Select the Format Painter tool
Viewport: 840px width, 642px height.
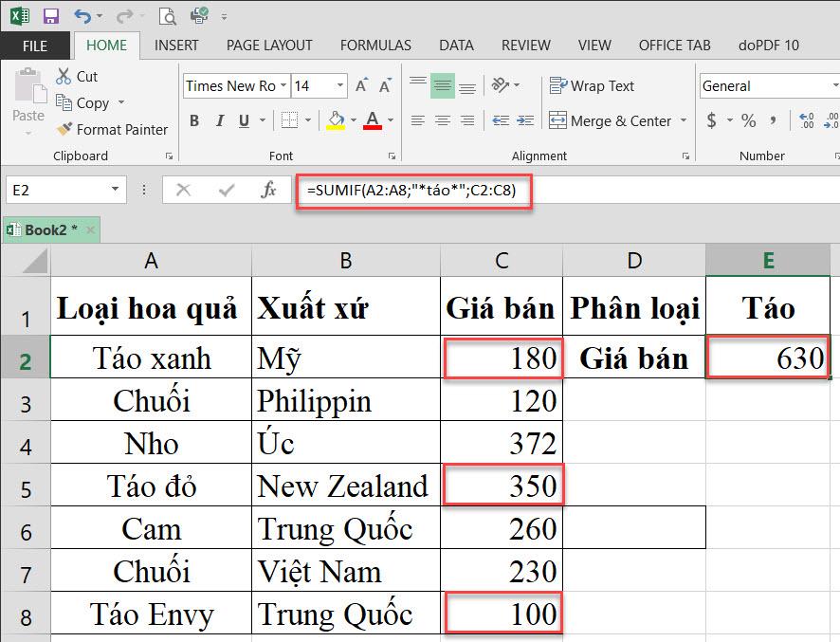tap(112, 130)
